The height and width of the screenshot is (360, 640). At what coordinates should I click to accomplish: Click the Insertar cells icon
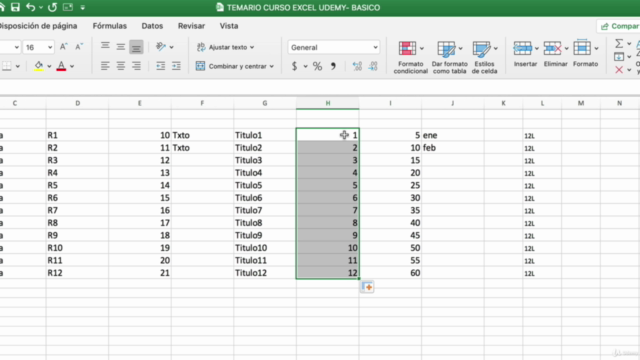[x=522, y=48]
